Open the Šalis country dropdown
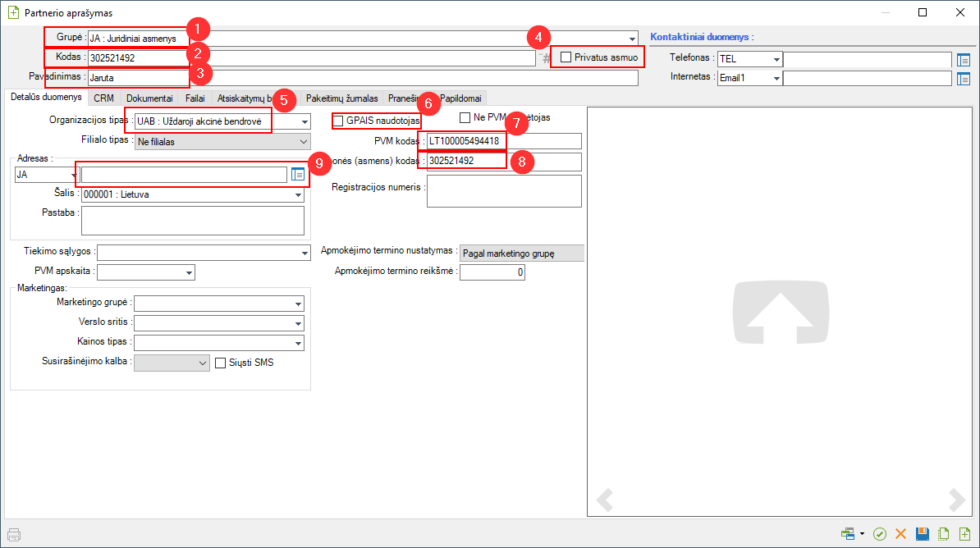The height and width of the screenshot is (548, 980). click(x=298, y=195)
